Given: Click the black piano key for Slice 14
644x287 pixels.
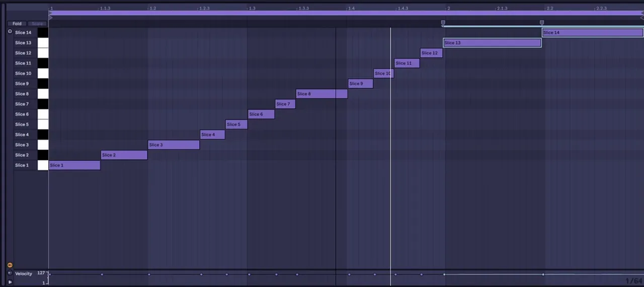Looking at the screenshot, I should click(x=43, y=33).
